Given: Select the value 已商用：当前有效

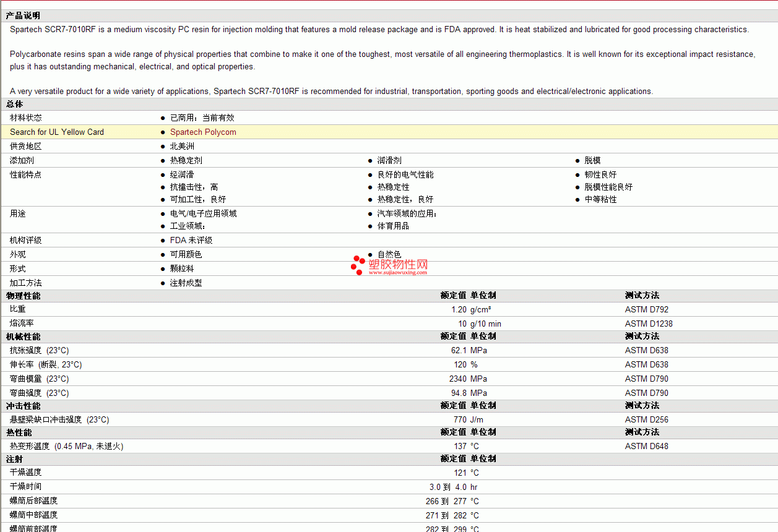Looking at the screenshot, I should pos(202,118).
